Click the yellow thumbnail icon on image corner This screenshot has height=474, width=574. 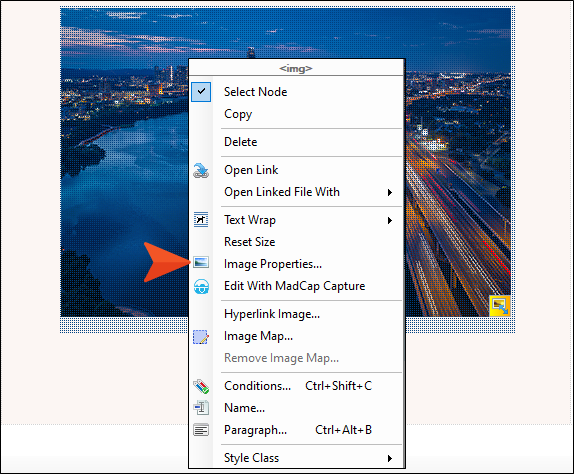click(500, 306)
